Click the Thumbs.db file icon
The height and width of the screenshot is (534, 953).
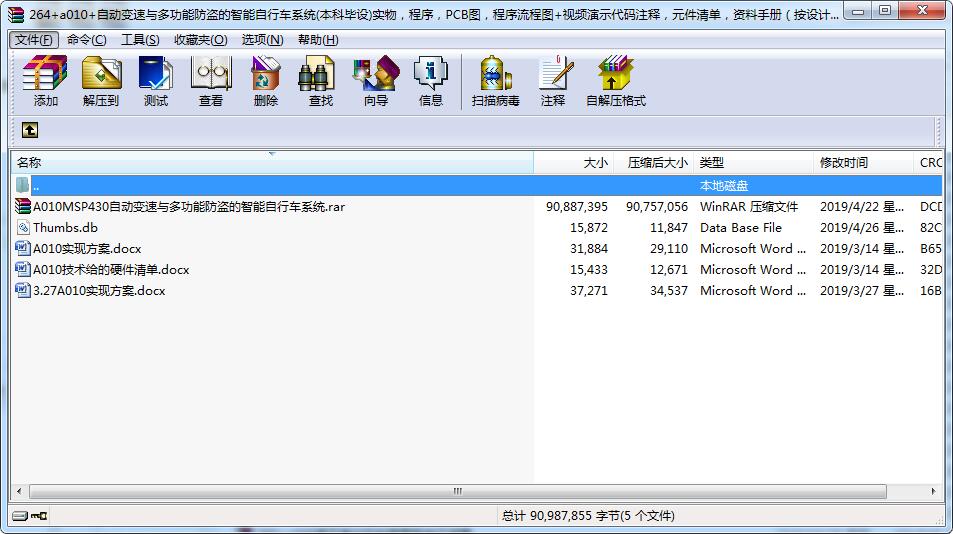pyautogui.click(x=22, y=228)
